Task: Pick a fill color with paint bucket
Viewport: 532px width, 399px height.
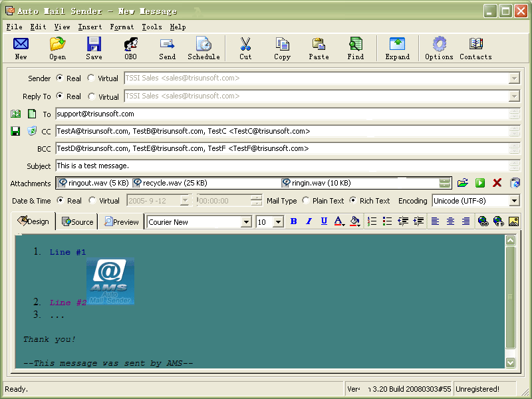Action: click(354, 221)
